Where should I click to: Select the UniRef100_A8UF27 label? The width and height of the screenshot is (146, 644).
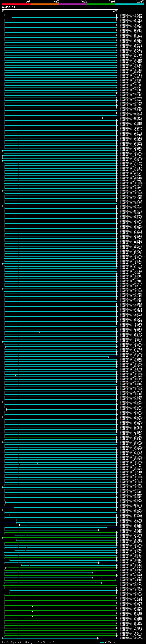pyautogui.click(x=131, y=203)
